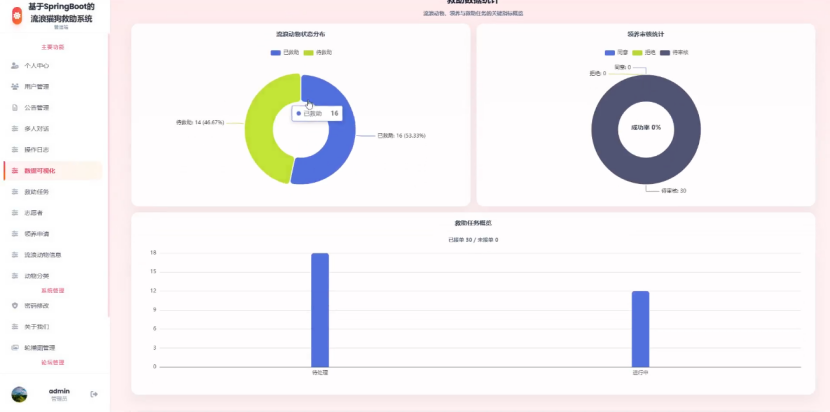The height and width of the screenshot is (412, 830).
Task: Click the 轮播图管理 image icon
Action: 15,347
